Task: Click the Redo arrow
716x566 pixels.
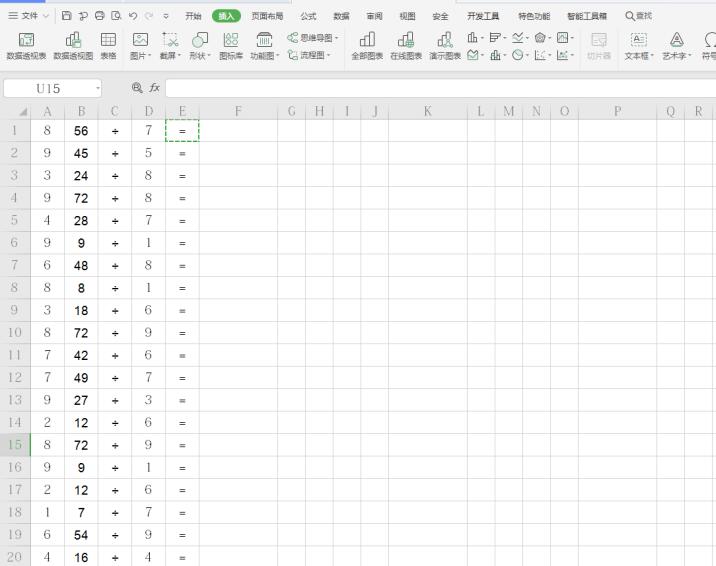Action: [x=149, y=16]
